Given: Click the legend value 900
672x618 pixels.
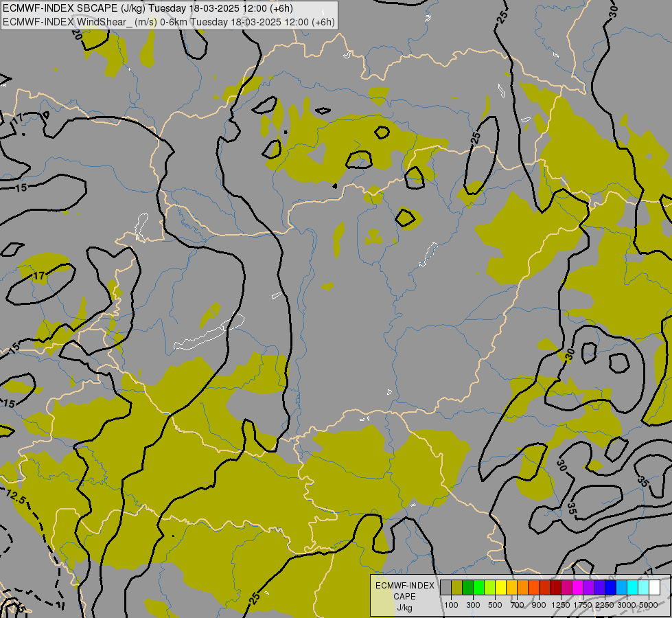Looking at the screenshot, I should pyautogui.click(x=539, y=605).
